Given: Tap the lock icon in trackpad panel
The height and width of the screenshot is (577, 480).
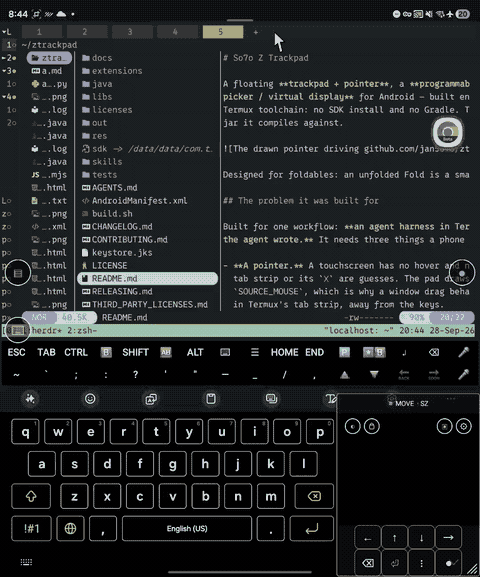Looking at the screenshot, I should pos(372,426).
